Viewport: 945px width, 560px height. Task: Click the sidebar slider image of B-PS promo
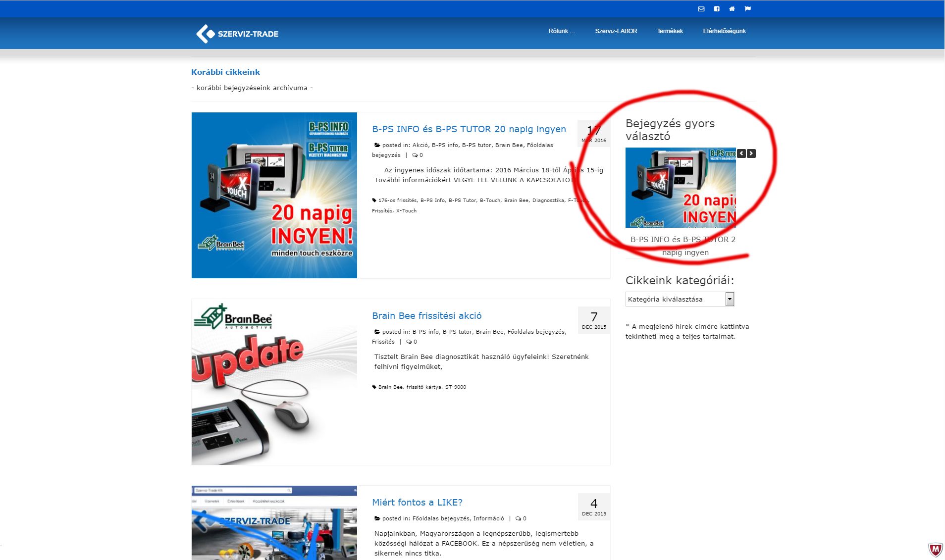click(681, 188)
